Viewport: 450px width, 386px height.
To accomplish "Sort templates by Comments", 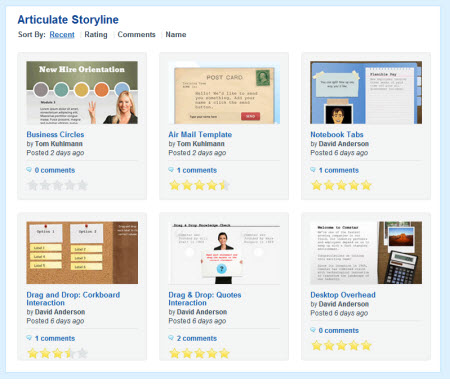I will (x=136, y=34).
